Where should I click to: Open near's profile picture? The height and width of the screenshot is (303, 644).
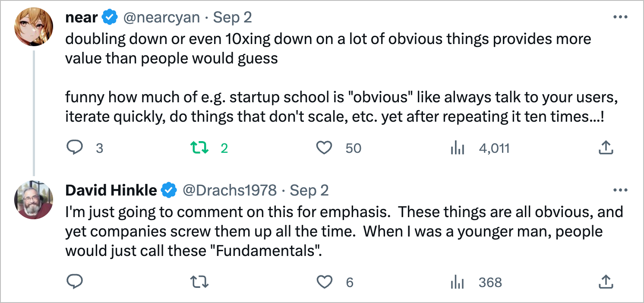[34, 26]
